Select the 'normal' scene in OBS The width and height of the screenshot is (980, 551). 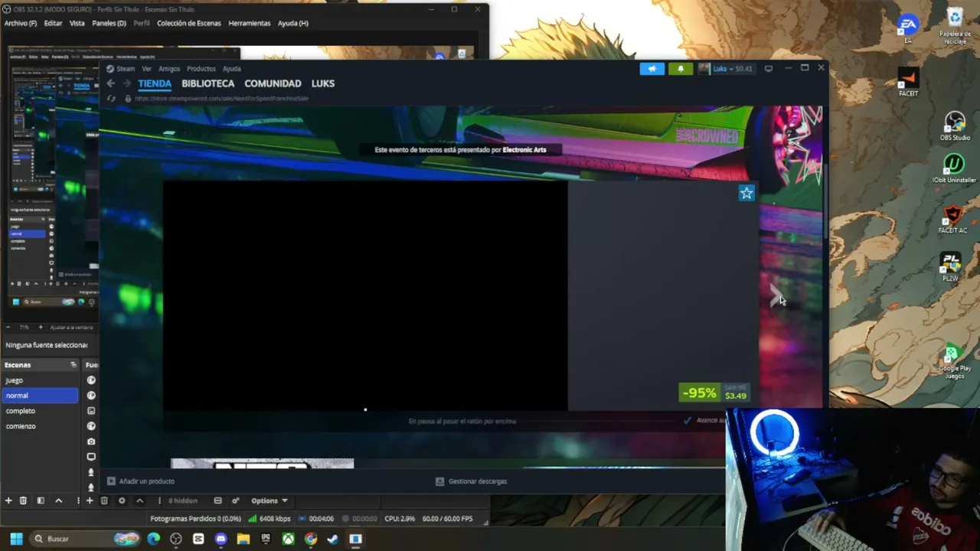click(x=40, y=396)
